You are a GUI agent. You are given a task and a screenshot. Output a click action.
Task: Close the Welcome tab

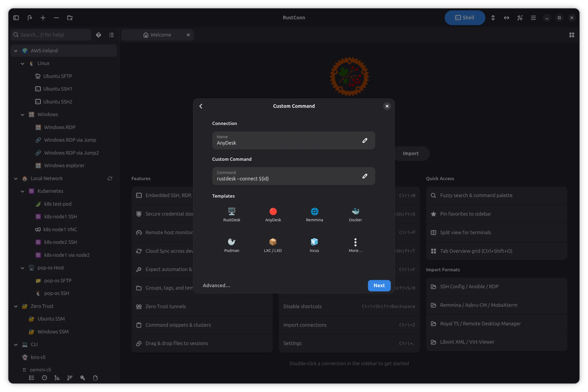[188, 35]
